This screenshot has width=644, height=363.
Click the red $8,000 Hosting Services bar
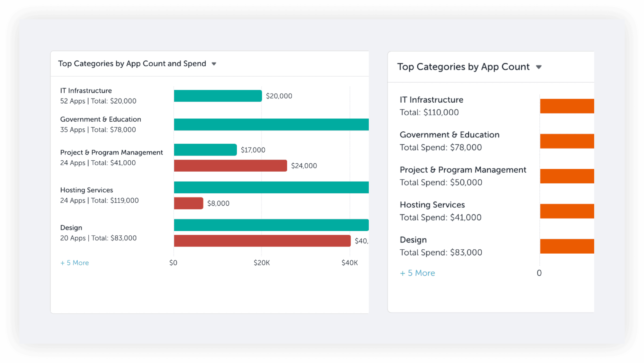[x=188, y=203]
